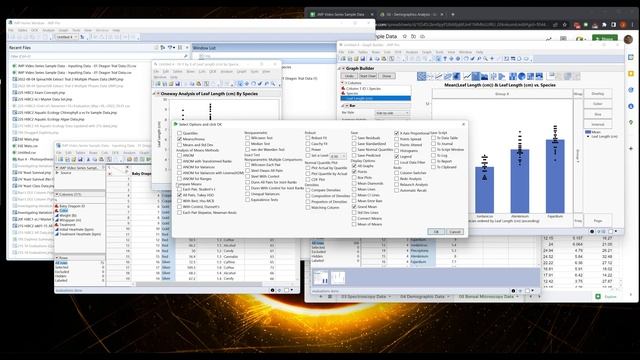Enable the Quantiles checkbox
Image resolution: width=640 pixels, height=360 pixels.
[179, 133]
